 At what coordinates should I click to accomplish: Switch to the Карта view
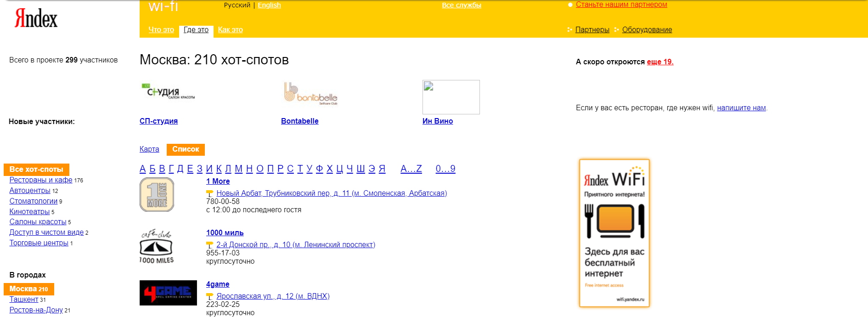(x=149, y=149)
